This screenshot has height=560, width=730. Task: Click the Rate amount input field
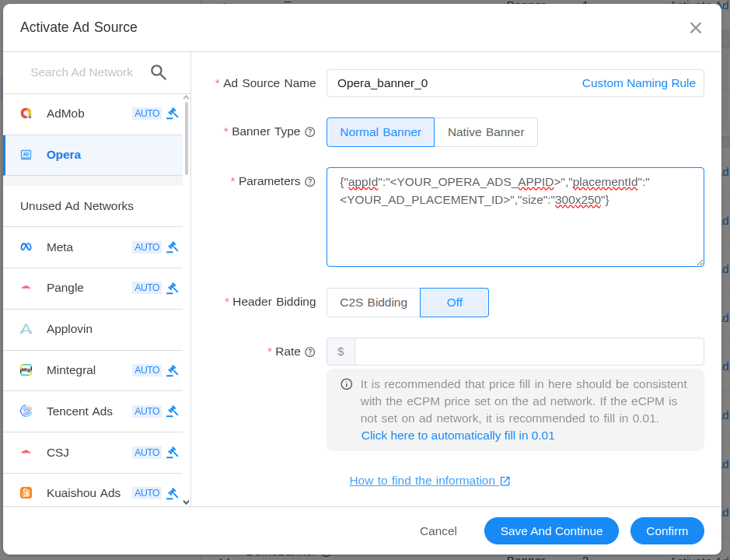coord(529,352)
